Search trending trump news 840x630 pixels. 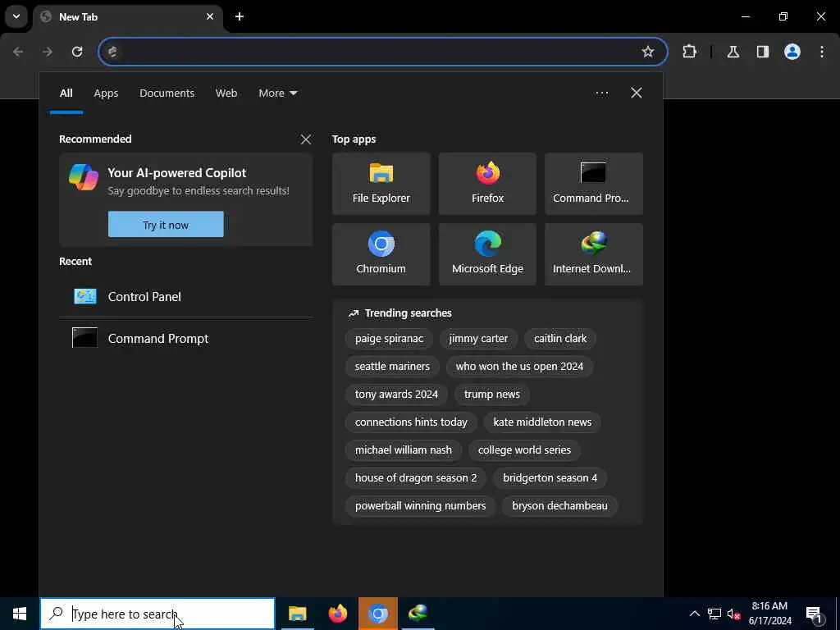pyautogui.click(x=492, y=395)
